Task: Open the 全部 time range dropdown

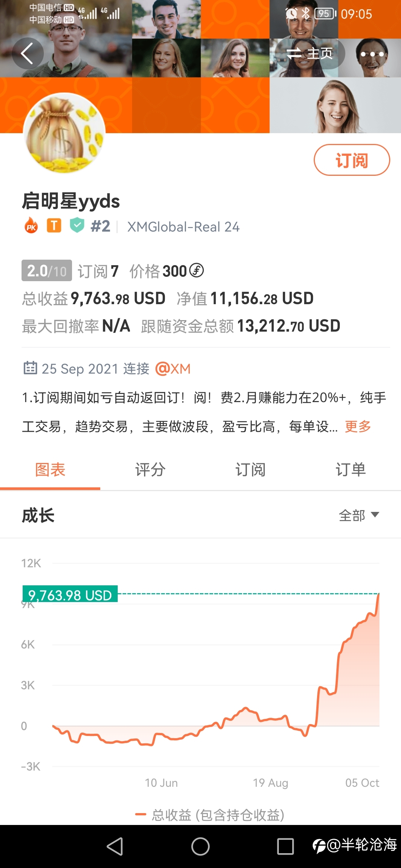Action: 359,515
